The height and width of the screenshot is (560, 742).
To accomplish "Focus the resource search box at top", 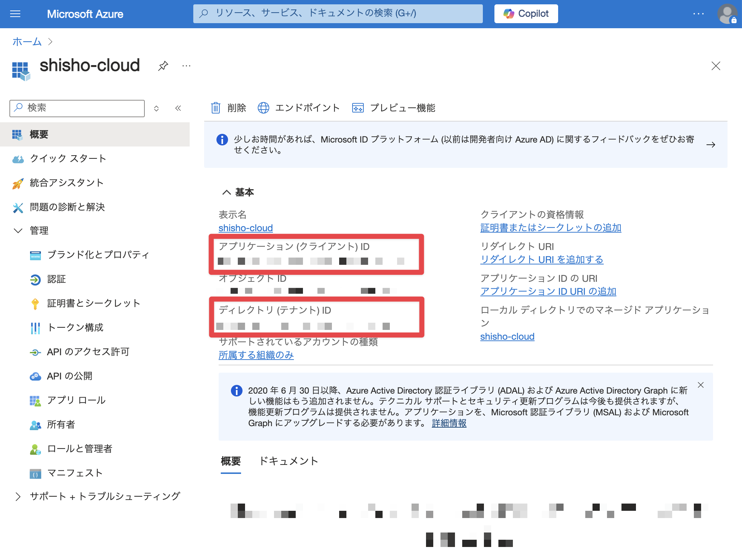I will point(338,14).
